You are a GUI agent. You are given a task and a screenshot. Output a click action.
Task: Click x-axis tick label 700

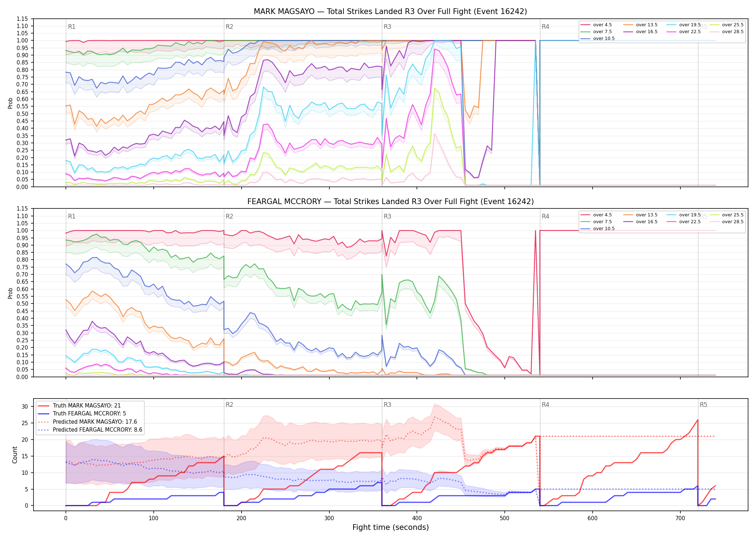click(x=680, y=518)
